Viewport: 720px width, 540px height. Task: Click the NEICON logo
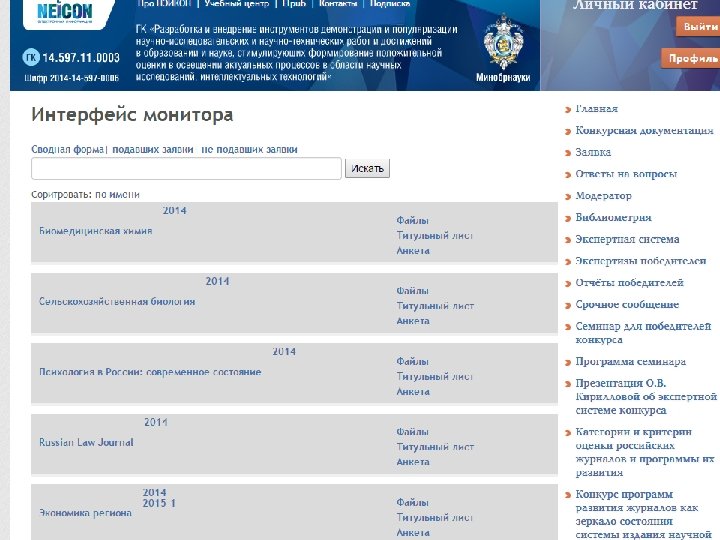click(65, 12)
